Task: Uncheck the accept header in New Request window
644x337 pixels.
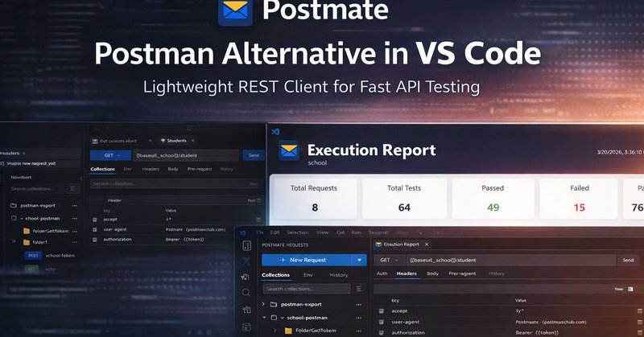Action: 382,311
